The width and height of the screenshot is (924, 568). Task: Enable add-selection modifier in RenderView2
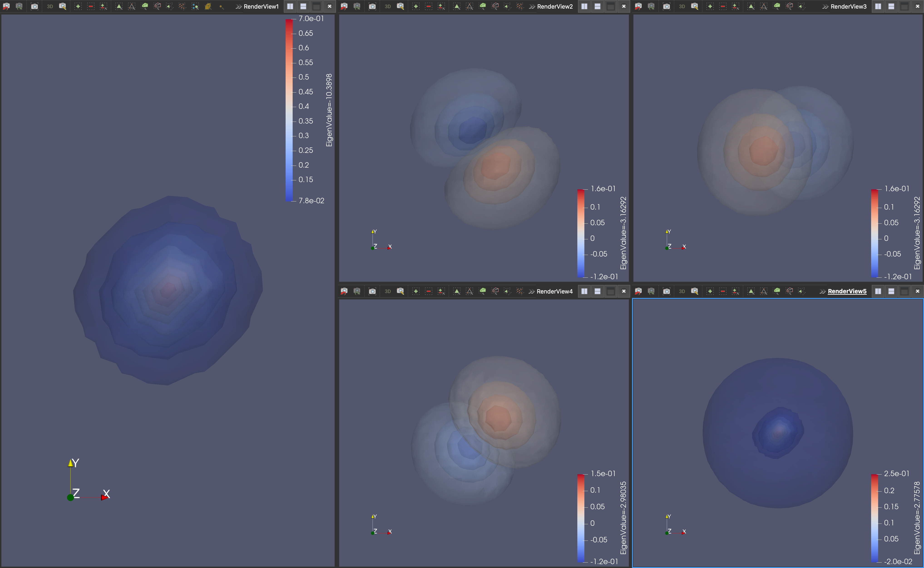point(415,6)
